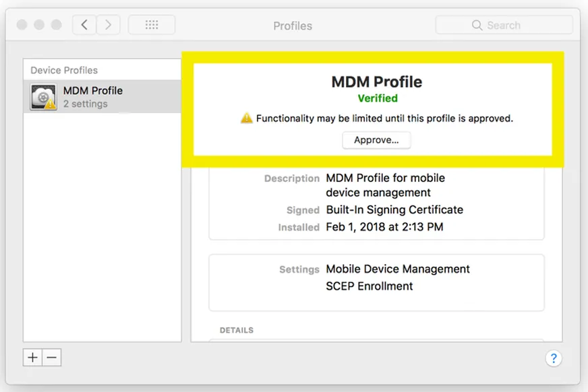Click the Back navigation arrow
This screenshot has height=392, width=588.
[x=84, y=24]
